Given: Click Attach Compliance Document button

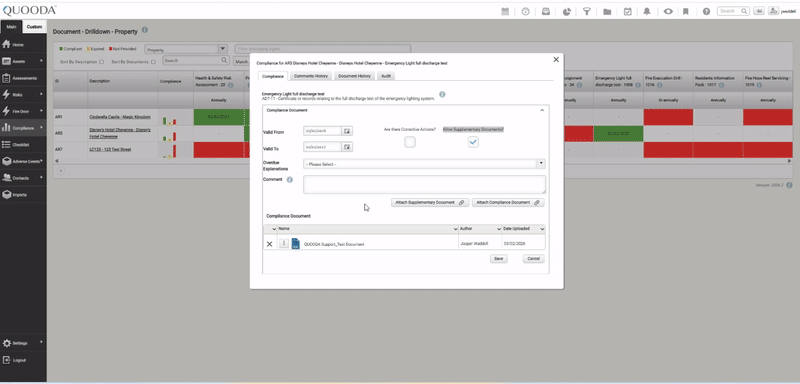Looking at the screenshot, I should (x=508, y=202).
